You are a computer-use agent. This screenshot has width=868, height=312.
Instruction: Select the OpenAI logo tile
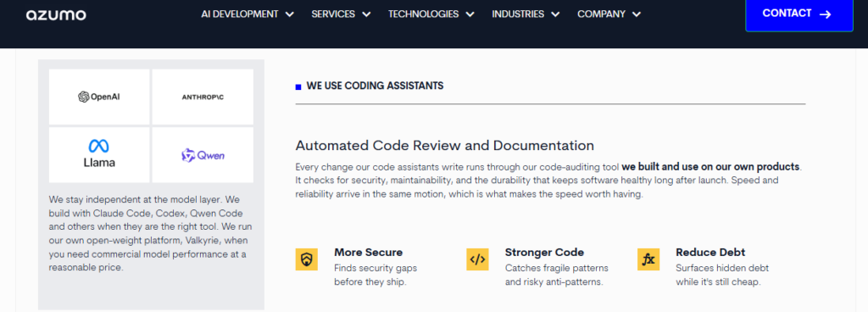coord(99,97)
